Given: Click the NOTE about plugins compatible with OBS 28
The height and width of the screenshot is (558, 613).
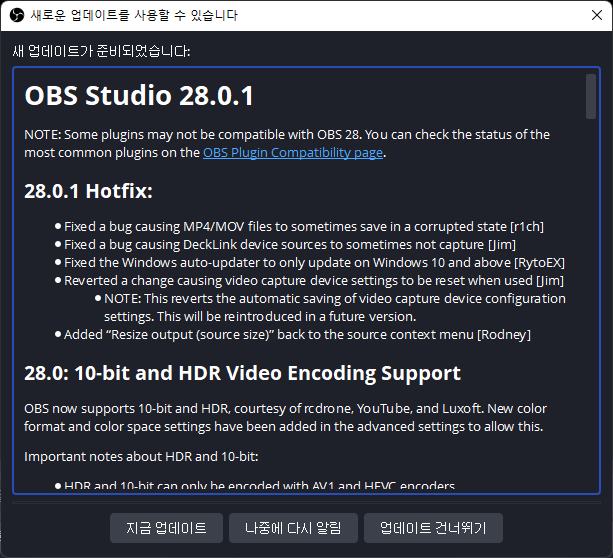Looking at the screenshot, I should point(287,144).
